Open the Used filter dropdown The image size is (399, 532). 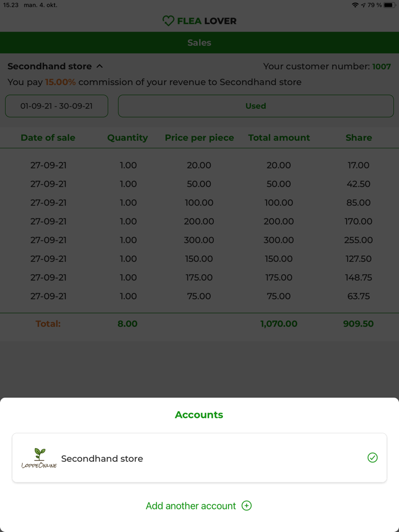[x=255, y=106]
